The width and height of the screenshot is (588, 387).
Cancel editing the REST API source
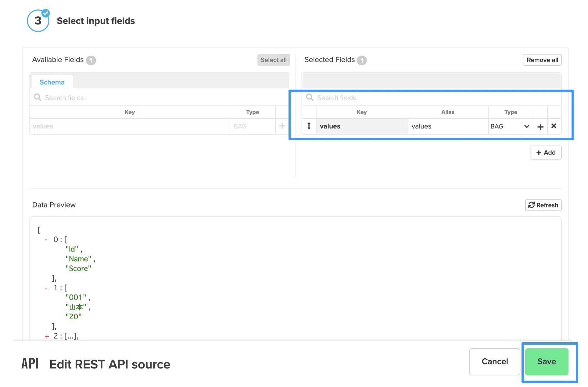coord(495,361)
